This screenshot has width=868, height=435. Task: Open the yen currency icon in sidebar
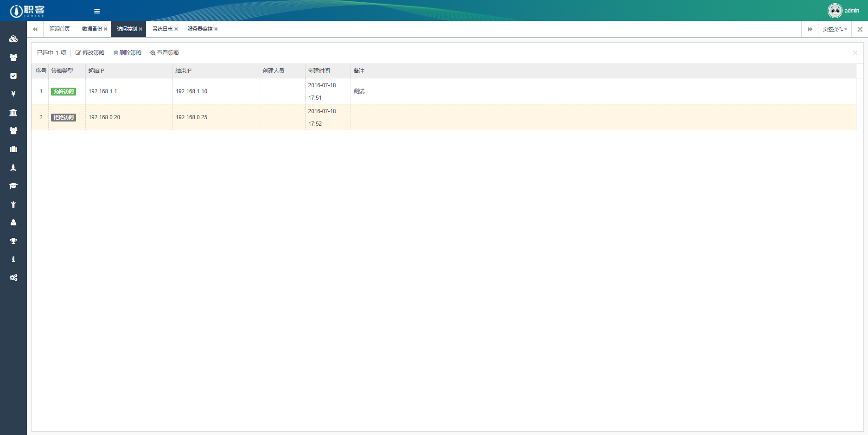point(13,94)
